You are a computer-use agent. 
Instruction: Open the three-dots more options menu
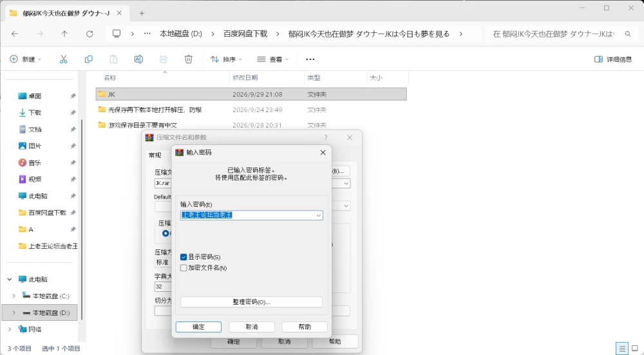310,59
